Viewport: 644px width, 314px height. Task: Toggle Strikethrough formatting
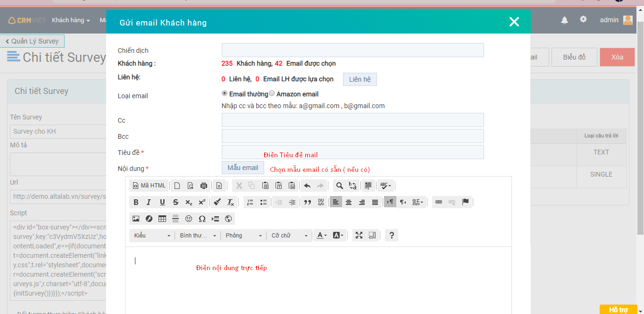[176, 202]
